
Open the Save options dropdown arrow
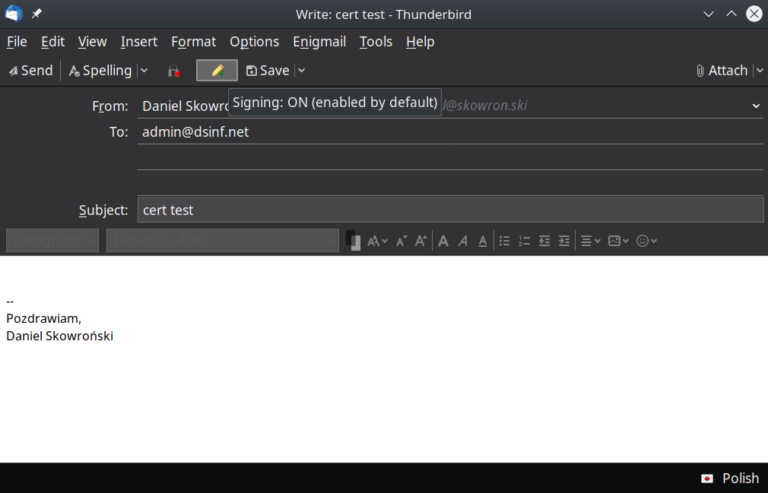(x=301, y=70)
